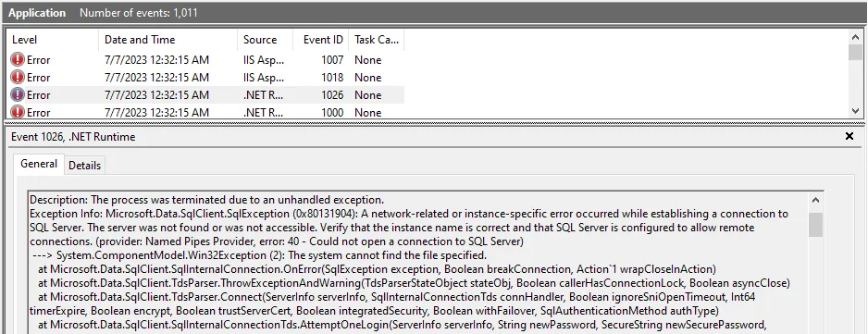Click the date and time in the 1007 row

click(x=156, y=60)
